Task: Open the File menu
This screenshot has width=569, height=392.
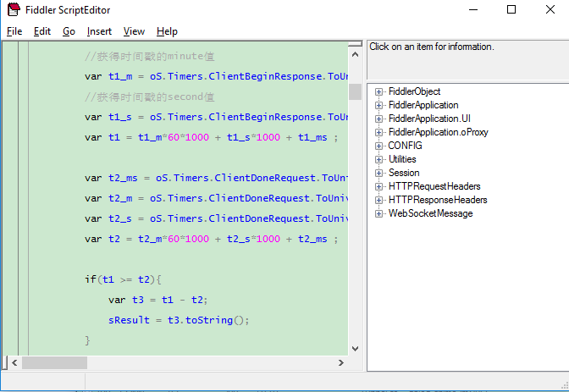Action: [14, 31]
